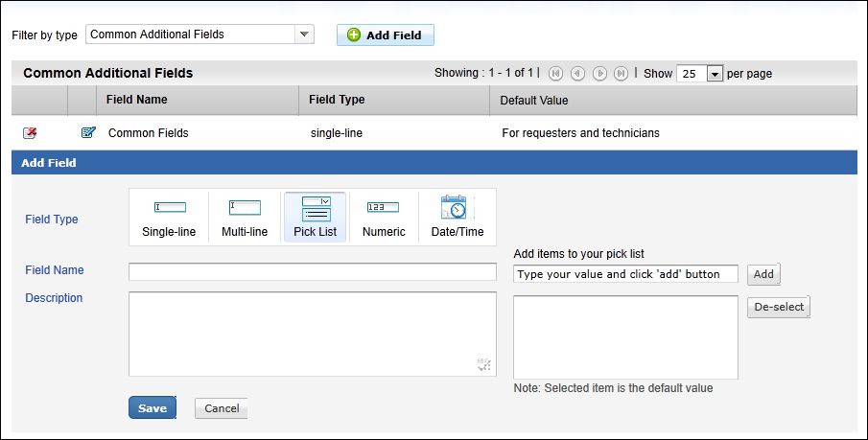Click the edit icon for Common Fields
The image size is (868, 440).
click(89, 132)
